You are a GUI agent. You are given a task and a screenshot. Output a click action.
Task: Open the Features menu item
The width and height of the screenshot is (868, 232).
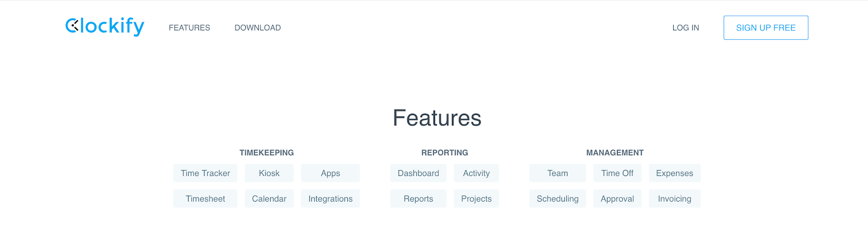click(x=189, y=28)
